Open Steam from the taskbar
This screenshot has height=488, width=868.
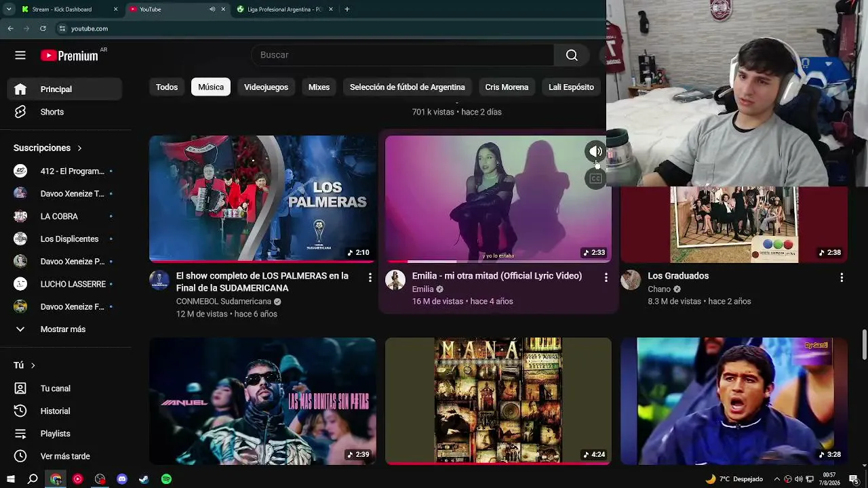[x=144, y=479]
